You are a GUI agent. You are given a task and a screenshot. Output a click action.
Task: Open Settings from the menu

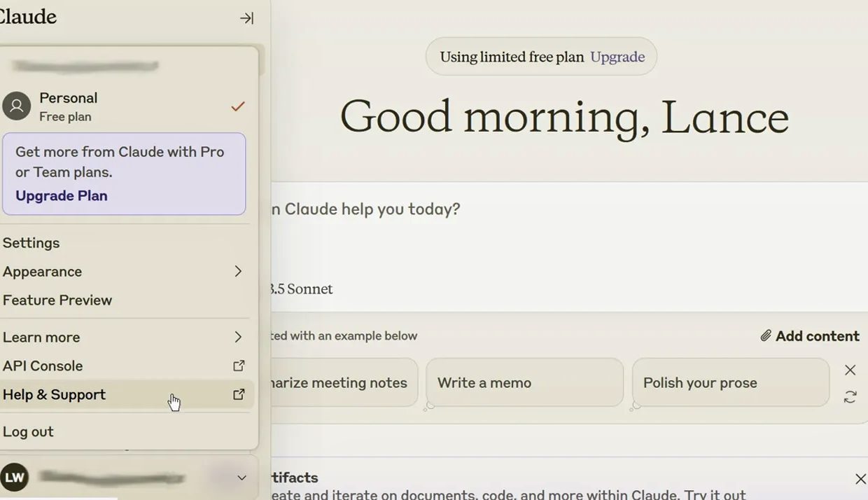pos(31,243)
